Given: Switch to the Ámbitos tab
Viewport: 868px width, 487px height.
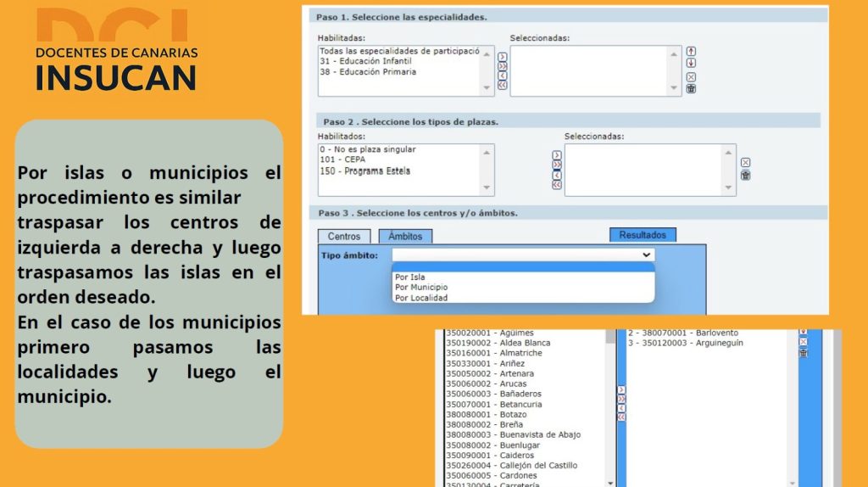Looking at the screenshot, I should pos(405,237).
